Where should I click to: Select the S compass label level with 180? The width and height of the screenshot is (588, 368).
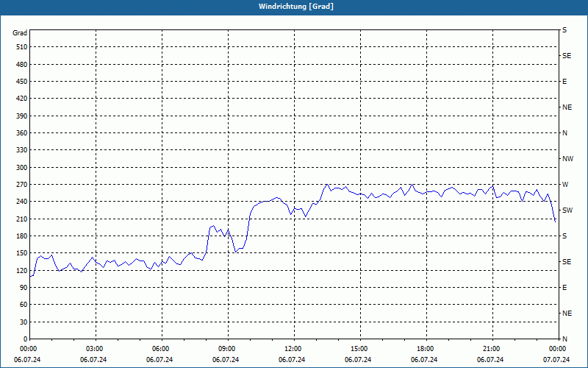pyautogui.click(x=564, y=236)
